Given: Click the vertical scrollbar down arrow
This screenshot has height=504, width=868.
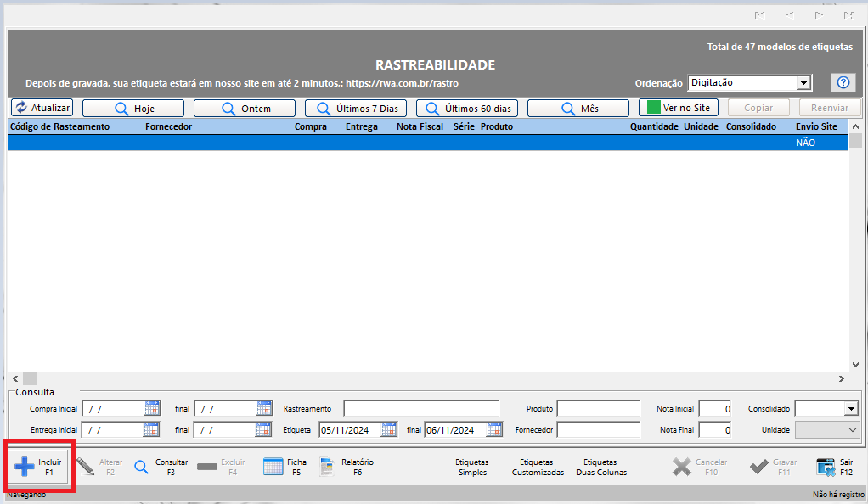Looking at the screenshot, I should coord(855,365).
